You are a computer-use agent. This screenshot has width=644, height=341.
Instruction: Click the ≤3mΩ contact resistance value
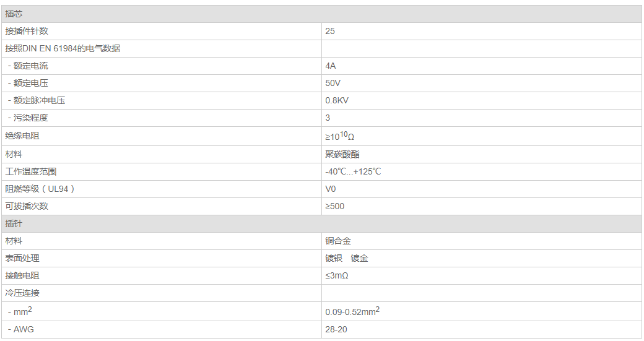(337, 275)
